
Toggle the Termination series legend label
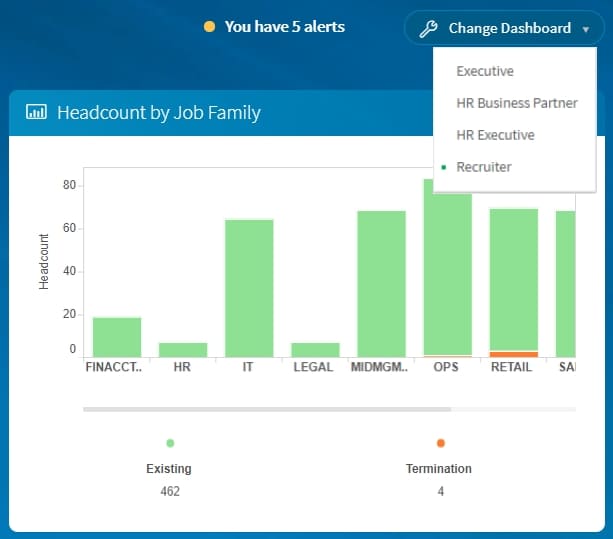pos(439,468)
